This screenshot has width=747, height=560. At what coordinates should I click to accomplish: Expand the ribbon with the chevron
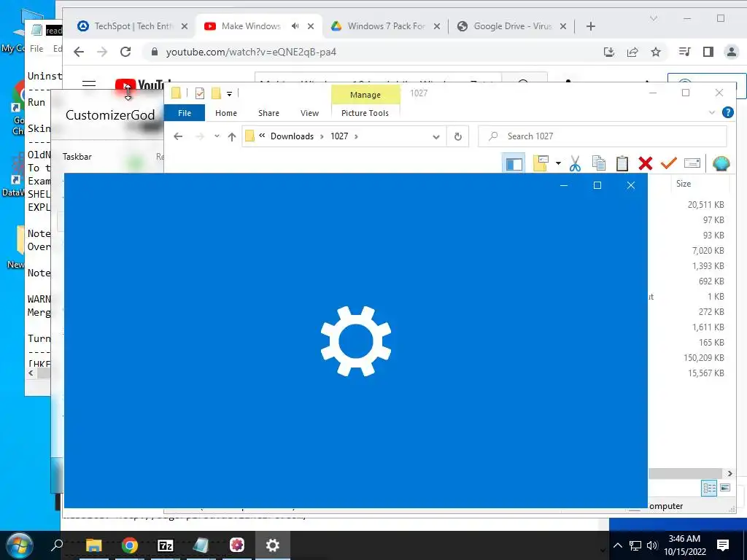click(712, 113)
